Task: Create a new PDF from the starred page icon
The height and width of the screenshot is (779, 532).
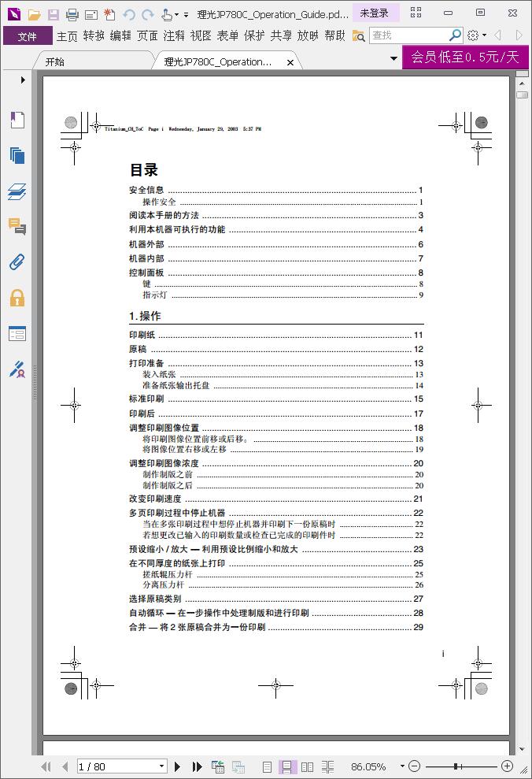Action: [x=109, y=14]
